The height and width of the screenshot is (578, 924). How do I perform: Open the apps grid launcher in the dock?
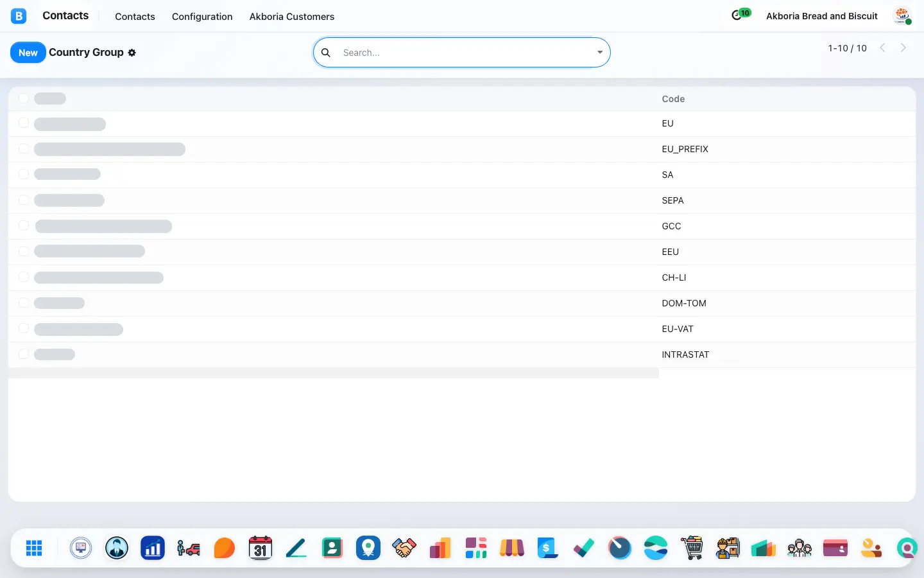click(x=34, y=548)
